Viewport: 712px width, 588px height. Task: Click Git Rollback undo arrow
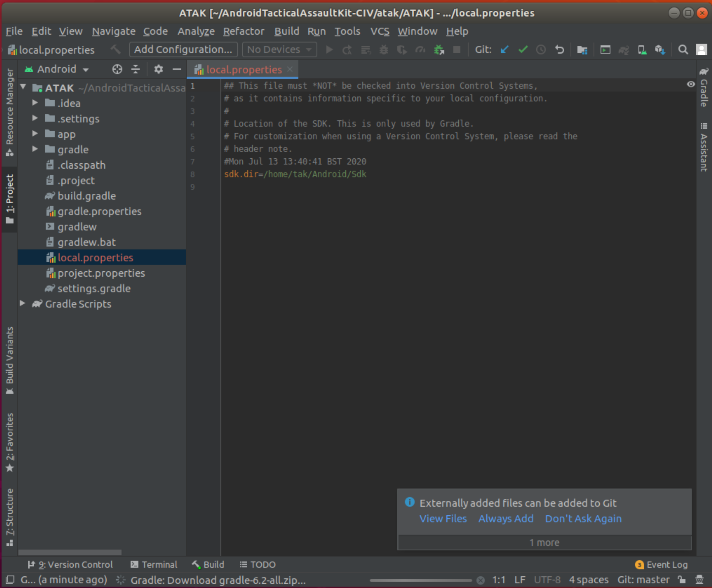(x=559, y=50)
